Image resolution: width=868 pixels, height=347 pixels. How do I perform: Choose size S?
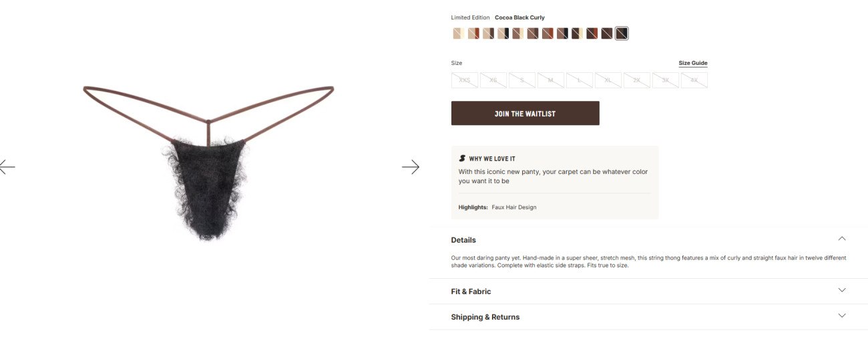[x=522, y=80]
